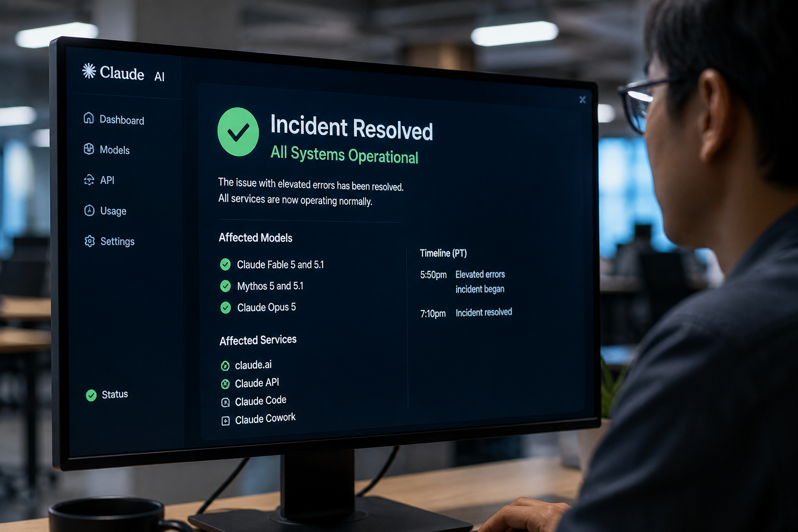Open the Status page link

point(107,395)
